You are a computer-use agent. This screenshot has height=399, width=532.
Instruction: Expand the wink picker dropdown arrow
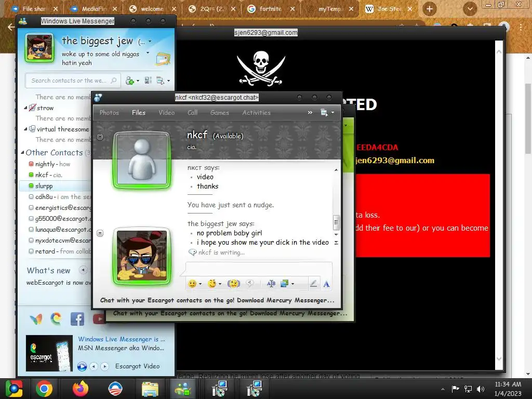click(x=220, y=284)
